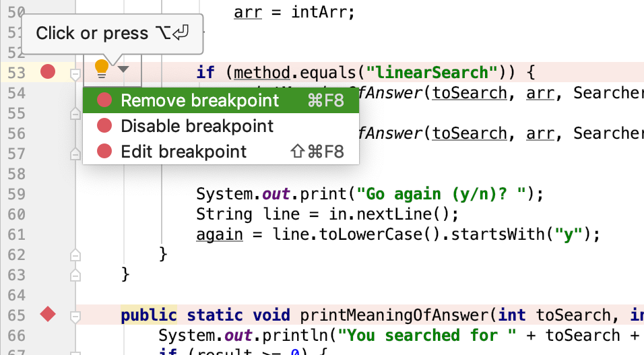This screenshot has width=644, height=355.
Task: Click line number 61 in the gutter
Action: (16, 234)
